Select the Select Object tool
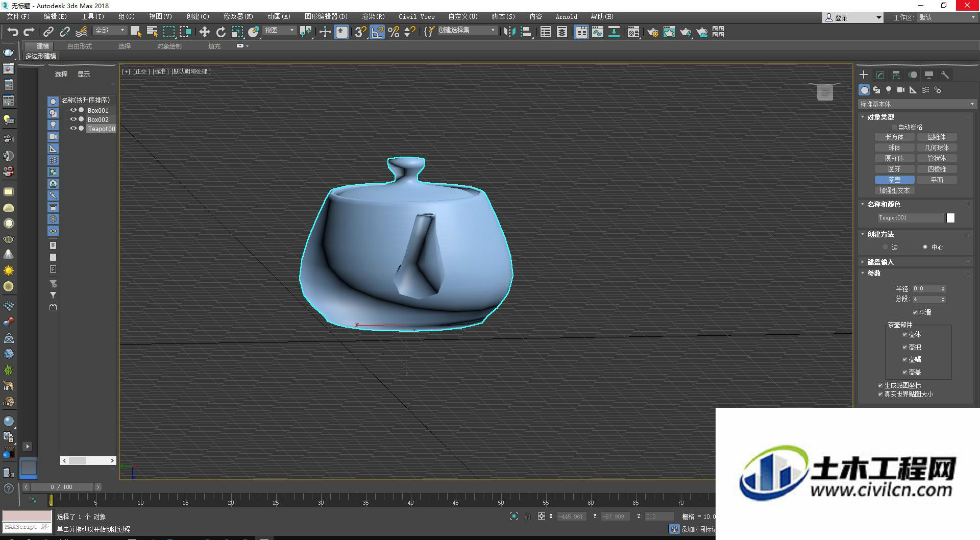This screenshot has height=540, width=980. tap(136, 32)
